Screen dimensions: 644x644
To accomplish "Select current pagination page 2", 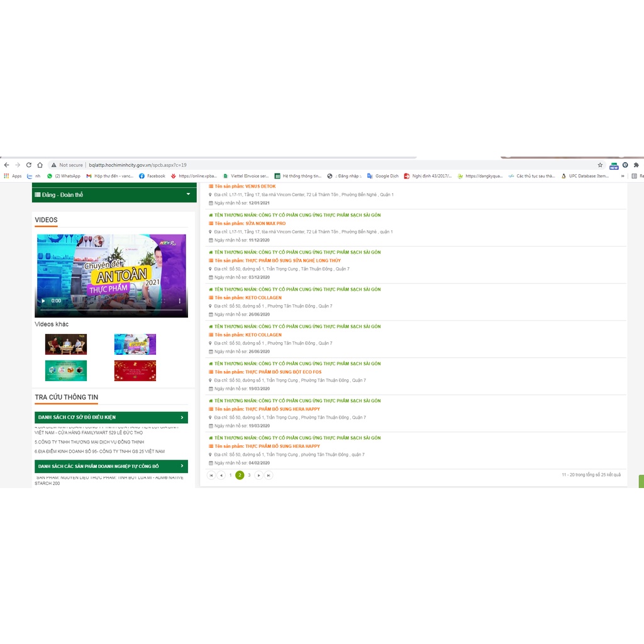I will coord(240,475).
